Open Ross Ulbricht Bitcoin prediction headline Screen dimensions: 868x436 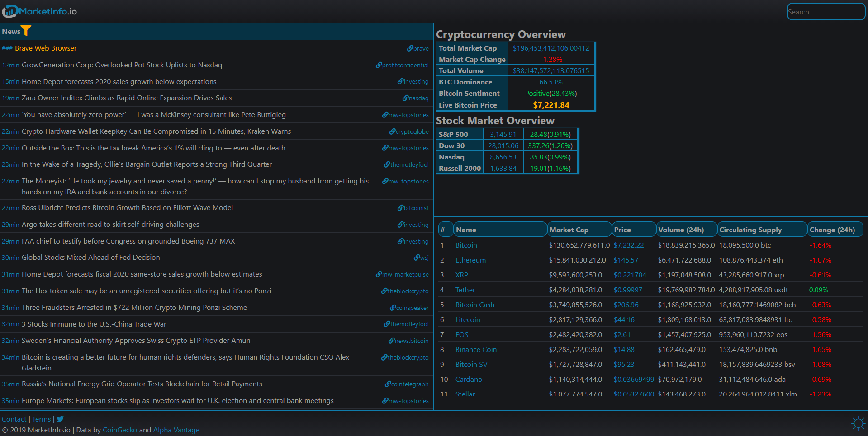127,207
